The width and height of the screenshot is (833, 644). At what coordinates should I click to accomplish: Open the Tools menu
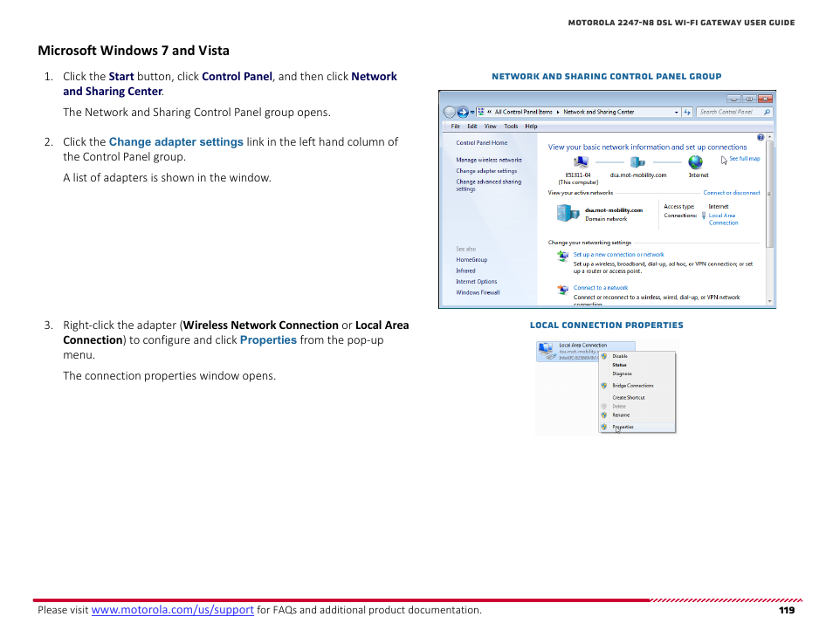coord(510,127)
